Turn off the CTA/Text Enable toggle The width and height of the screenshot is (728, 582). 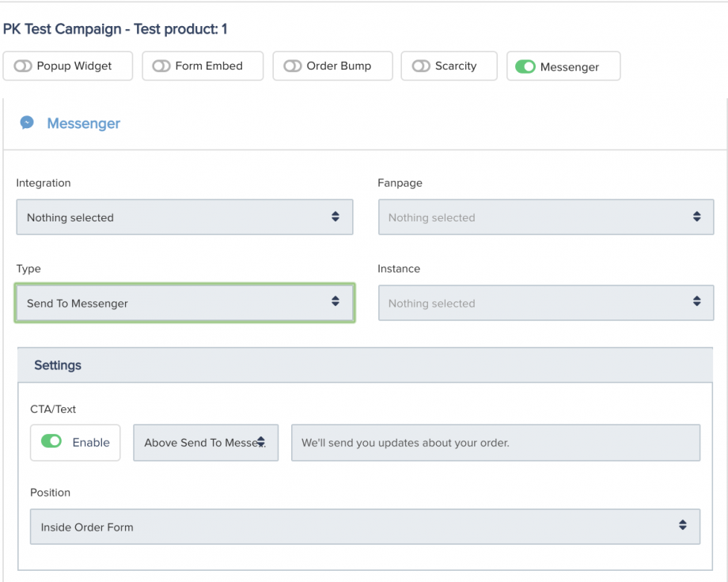point(51,442)
